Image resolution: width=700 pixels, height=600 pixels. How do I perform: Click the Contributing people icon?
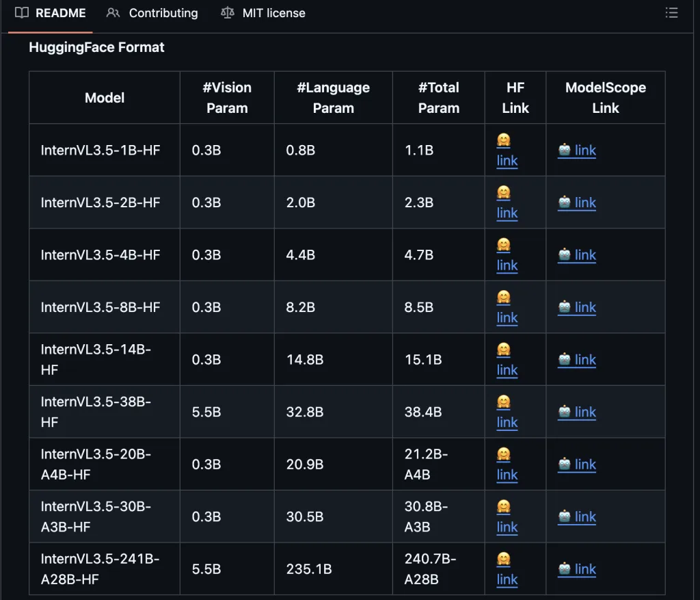pos(113,13)
